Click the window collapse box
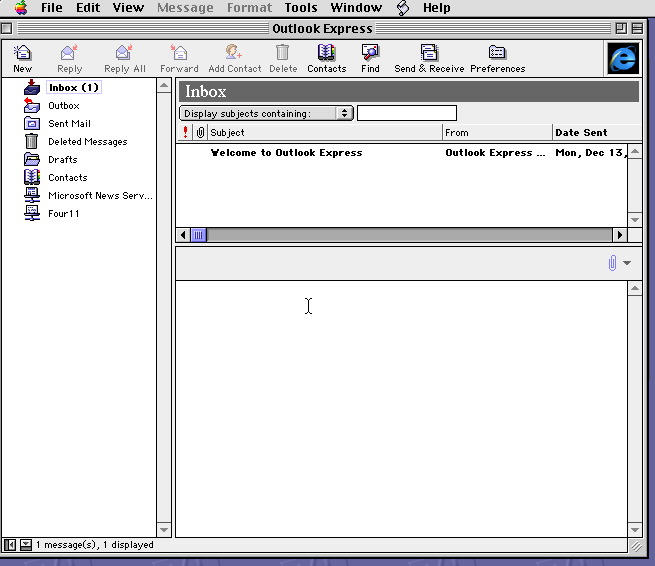This screenshot has height=566, width=655. 637,28
